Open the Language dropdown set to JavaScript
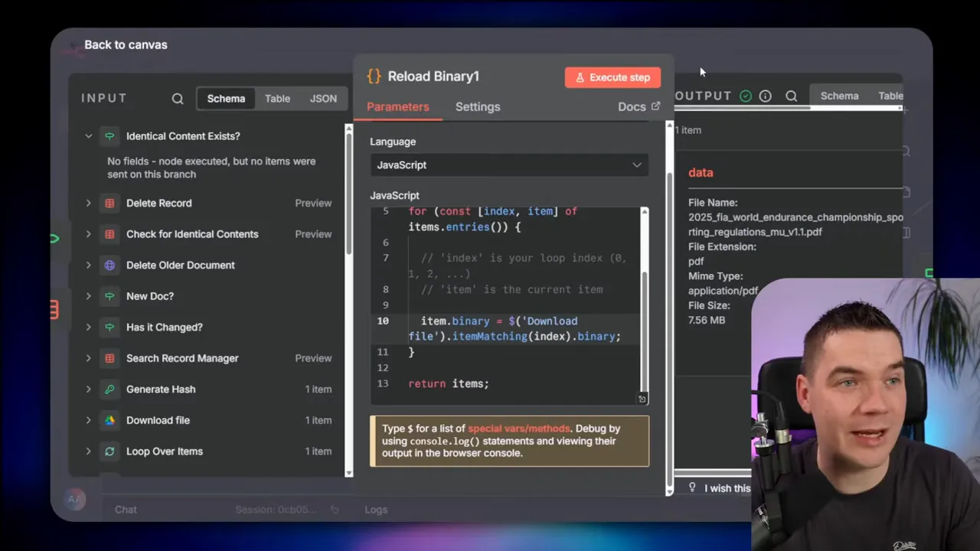Viewport: 980px width, 551px height. coord(509,165)
